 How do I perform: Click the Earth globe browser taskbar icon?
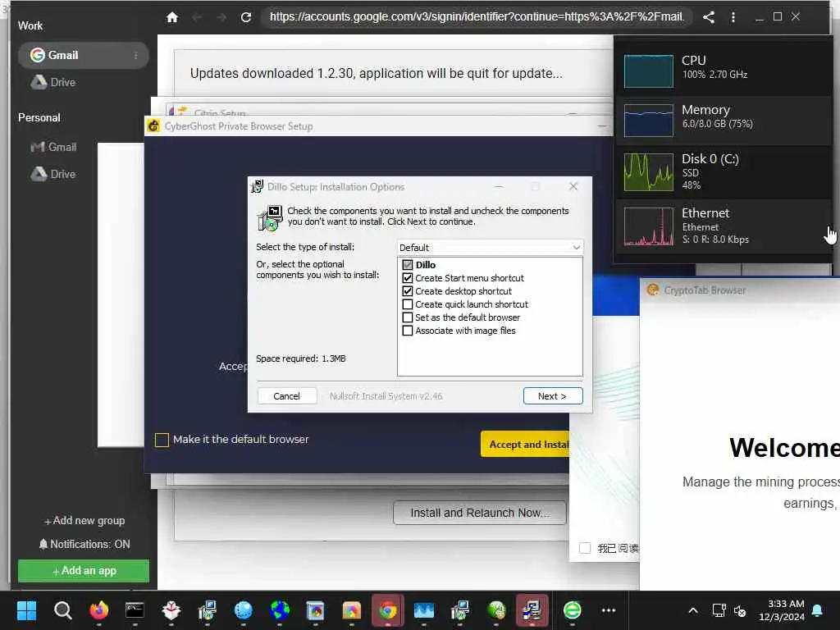280,610
